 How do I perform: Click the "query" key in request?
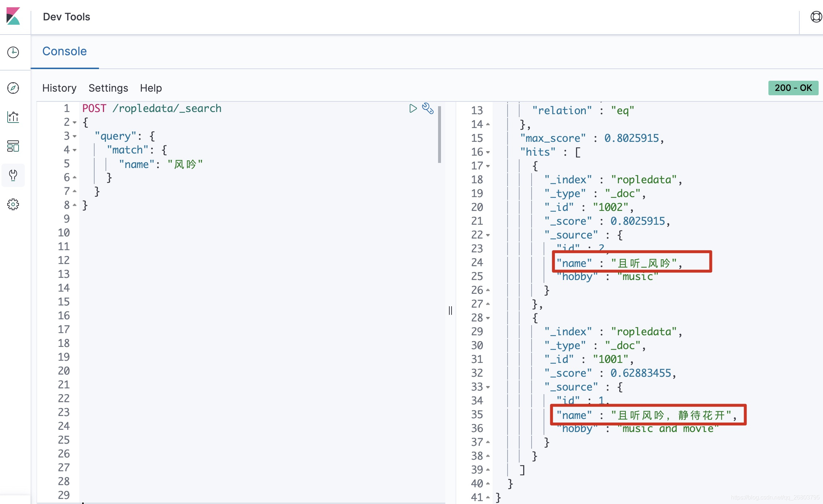(115, 136)
